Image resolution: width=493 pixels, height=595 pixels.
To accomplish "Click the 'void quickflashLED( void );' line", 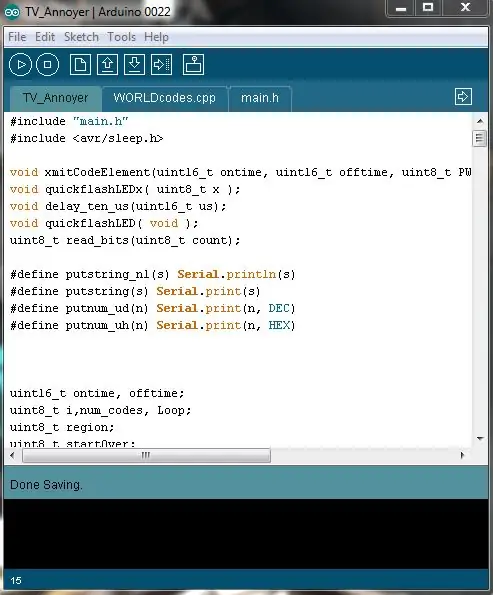I will 104,224.
